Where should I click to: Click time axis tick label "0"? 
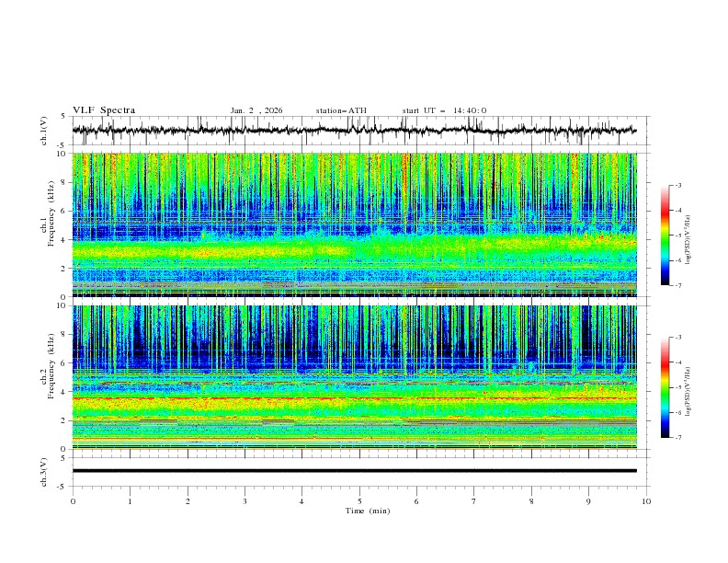73,501
